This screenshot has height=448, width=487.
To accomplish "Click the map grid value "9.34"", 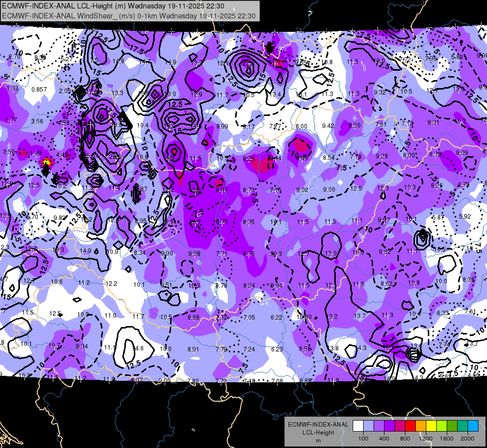I will [82, 346].
